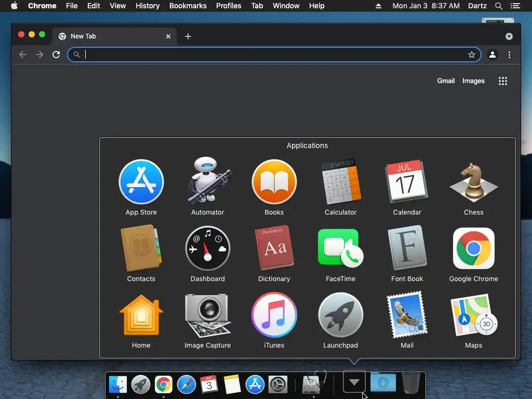Open the tab search dropdown arrow

[x=509, y=36]
